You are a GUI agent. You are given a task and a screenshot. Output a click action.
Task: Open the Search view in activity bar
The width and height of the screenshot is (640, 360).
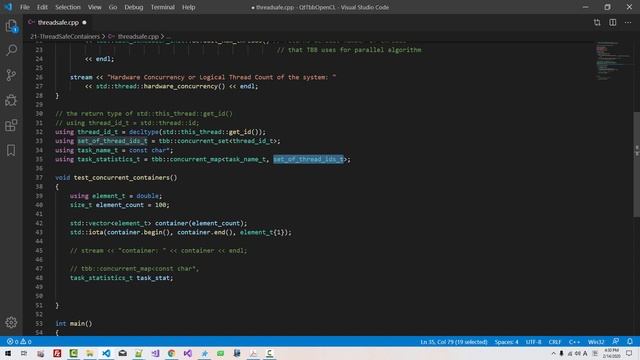click(11, 50)
